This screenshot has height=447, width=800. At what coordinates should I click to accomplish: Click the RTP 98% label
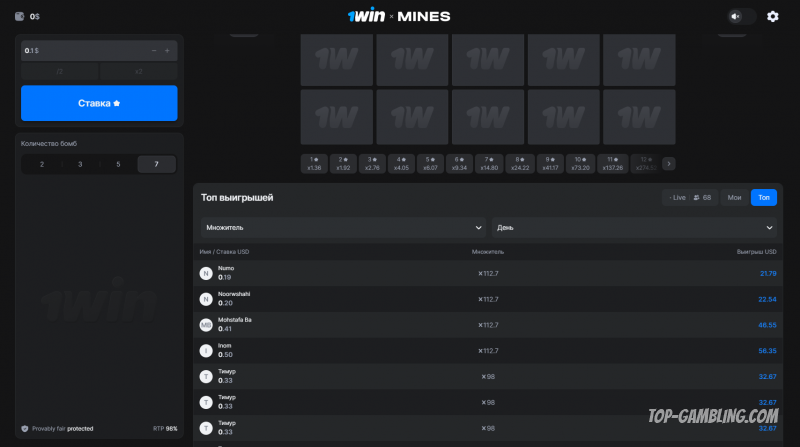[165, 429]
